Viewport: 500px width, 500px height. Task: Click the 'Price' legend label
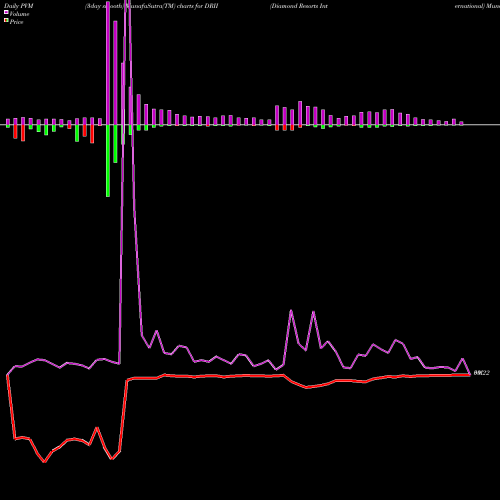[x=16, y=22]
